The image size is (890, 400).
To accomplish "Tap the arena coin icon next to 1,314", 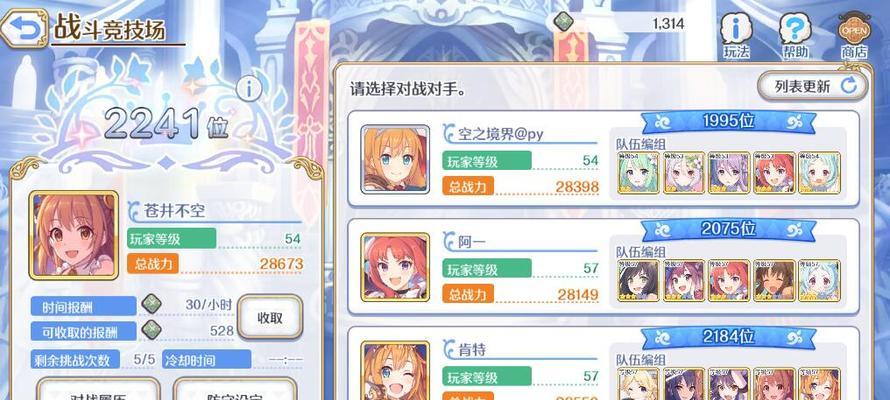I will (x=563, y=22).
